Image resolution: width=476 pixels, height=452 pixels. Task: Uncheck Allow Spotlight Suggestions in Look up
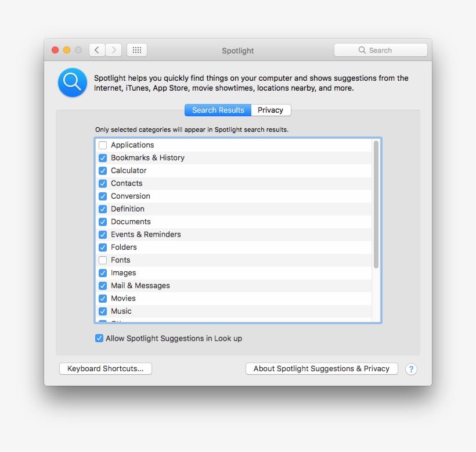[x=99, y=338]
